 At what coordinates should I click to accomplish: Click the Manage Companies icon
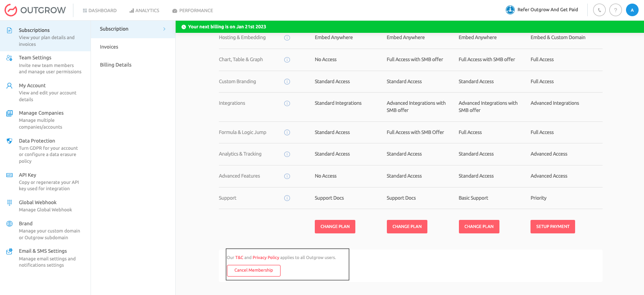pyautogui.click(x=9, y=113)
